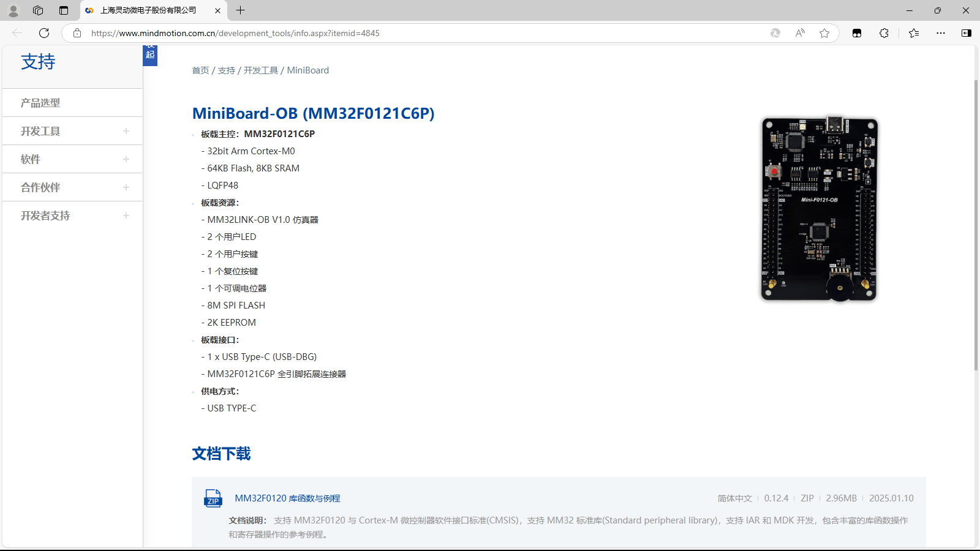Expand the 开发工具 sidebar section
Viewport: 980px width, 551px height.
click(x=126, y=131)
